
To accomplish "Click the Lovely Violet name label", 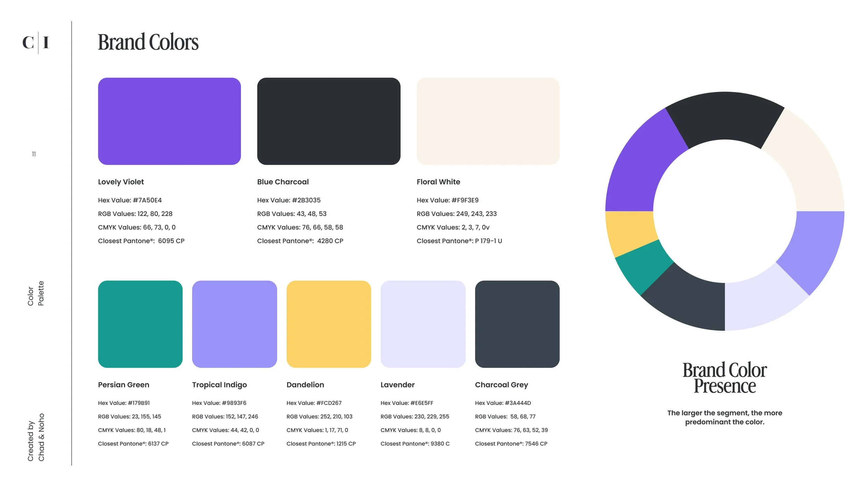I will [121, 182].
